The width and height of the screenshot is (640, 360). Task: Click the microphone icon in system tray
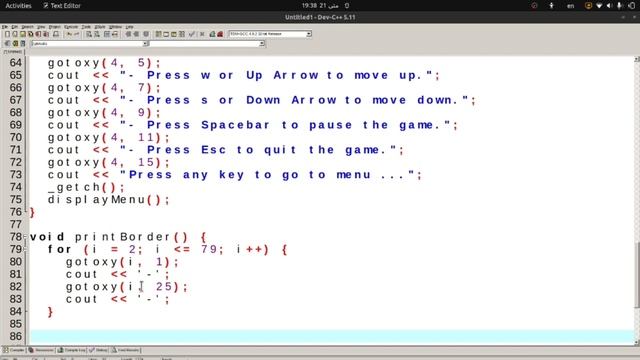[x=620, y=6]
